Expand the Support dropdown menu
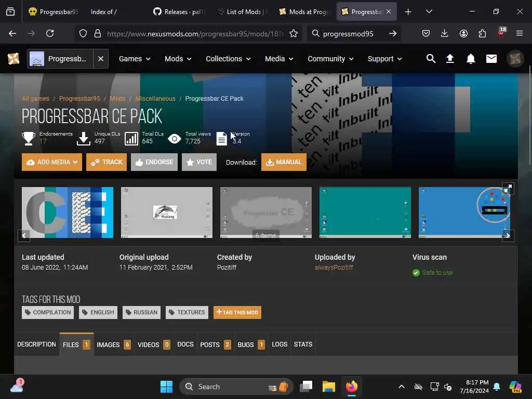 pyautogui.click(x=385, y=59)
